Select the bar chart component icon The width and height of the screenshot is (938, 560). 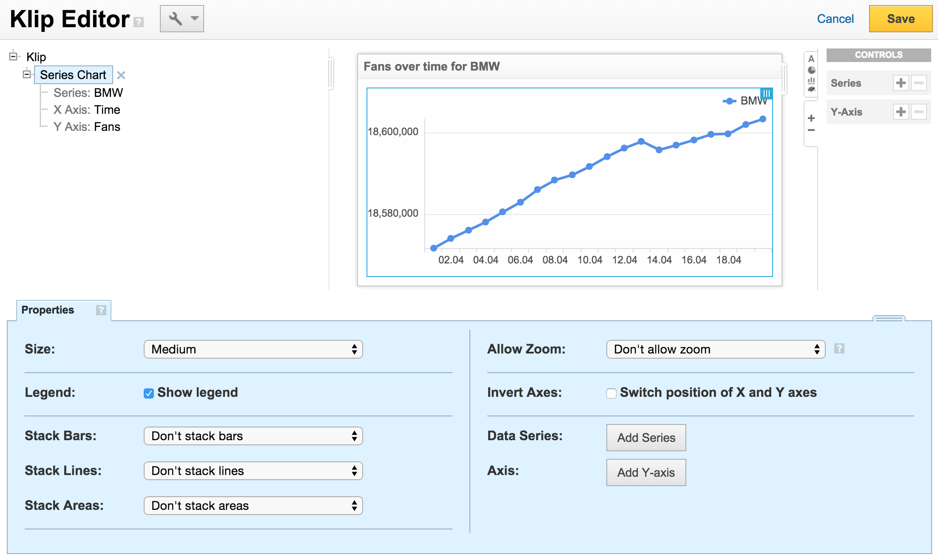pos(811,80)
